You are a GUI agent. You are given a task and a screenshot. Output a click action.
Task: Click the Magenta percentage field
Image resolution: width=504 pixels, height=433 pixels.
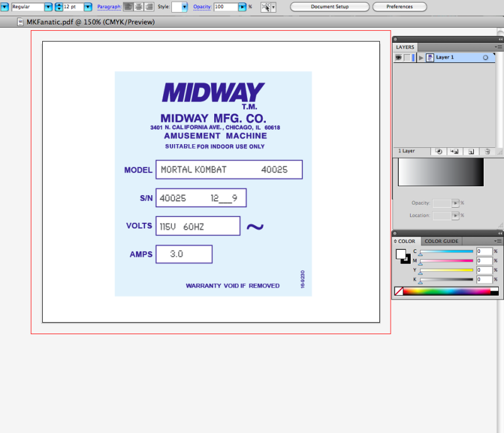(484, 261)
